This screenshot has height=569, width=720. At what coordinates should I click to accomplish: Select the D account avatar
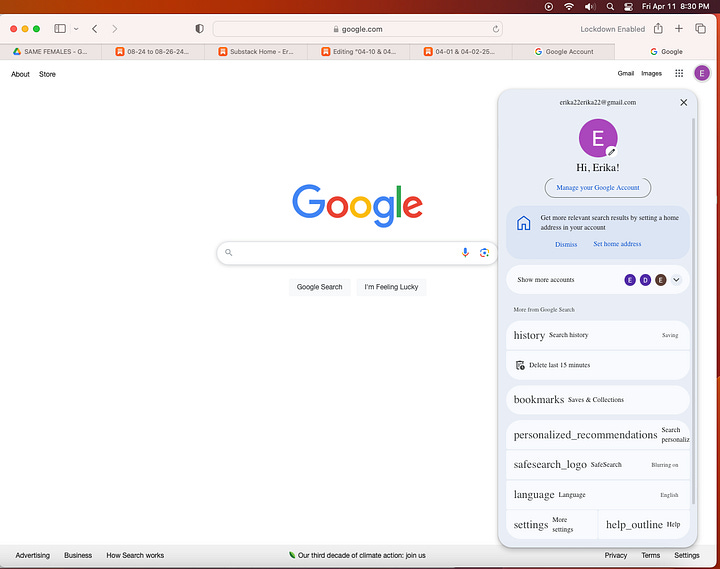click(x=645, y=280)
